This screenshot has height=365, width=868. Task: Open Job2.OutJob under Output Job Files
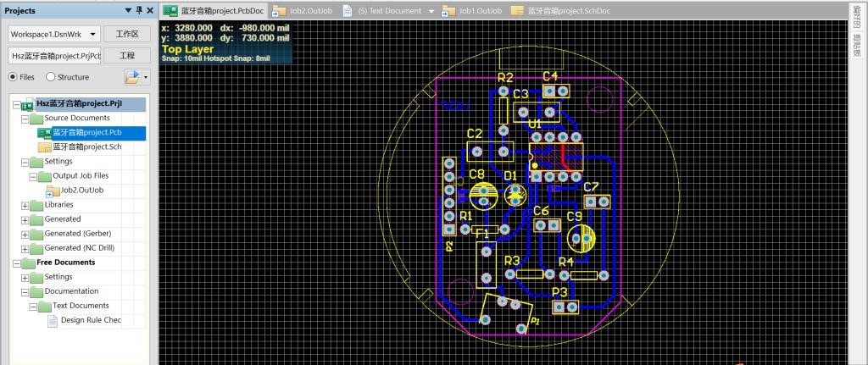84,191
